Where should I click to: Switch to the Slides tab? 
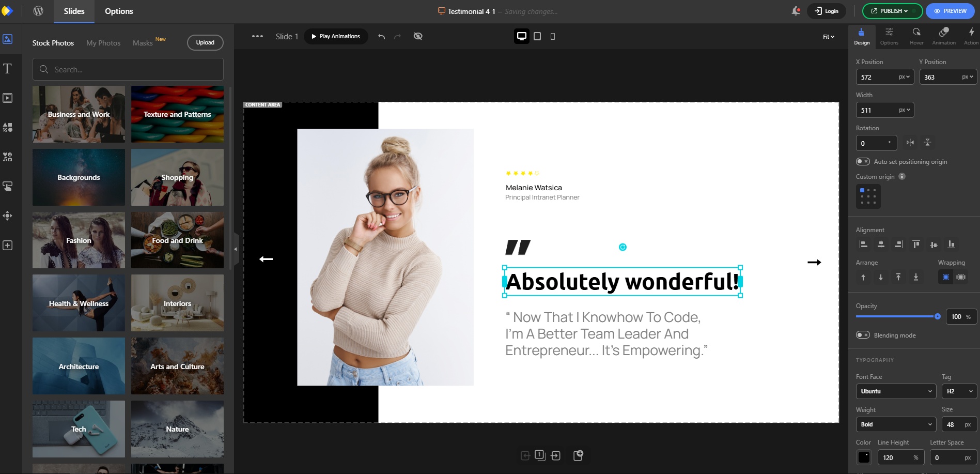[74, 11]
